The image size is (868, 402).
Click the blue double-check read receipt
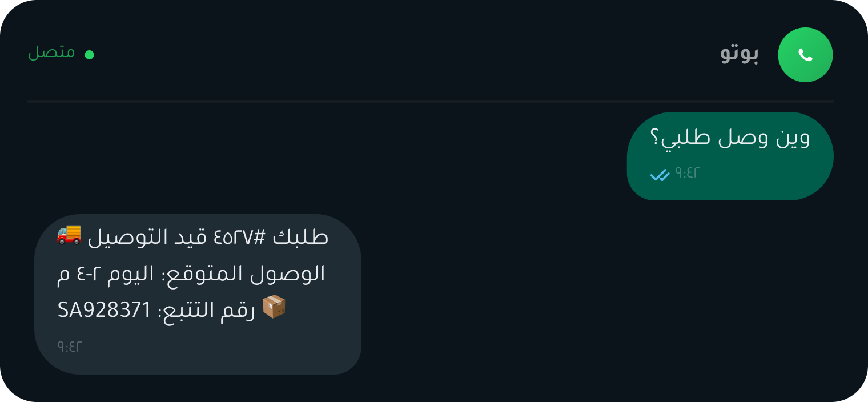660,175
